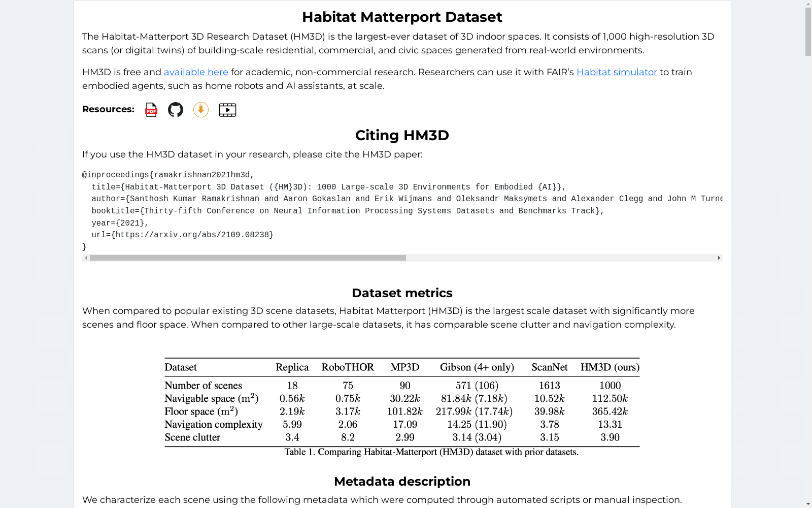Click the "5.99" Replica navigation complexity cell
This screenshot has width=812, height=508.
point(292,425)
